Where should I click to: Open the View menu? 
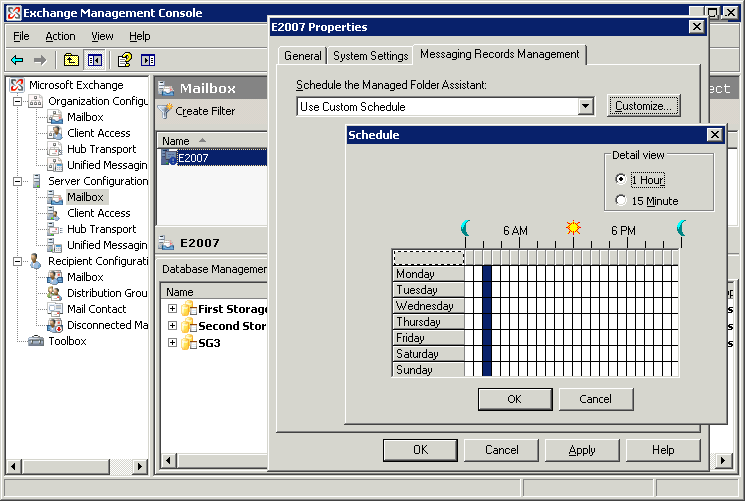tap(102, 36)
